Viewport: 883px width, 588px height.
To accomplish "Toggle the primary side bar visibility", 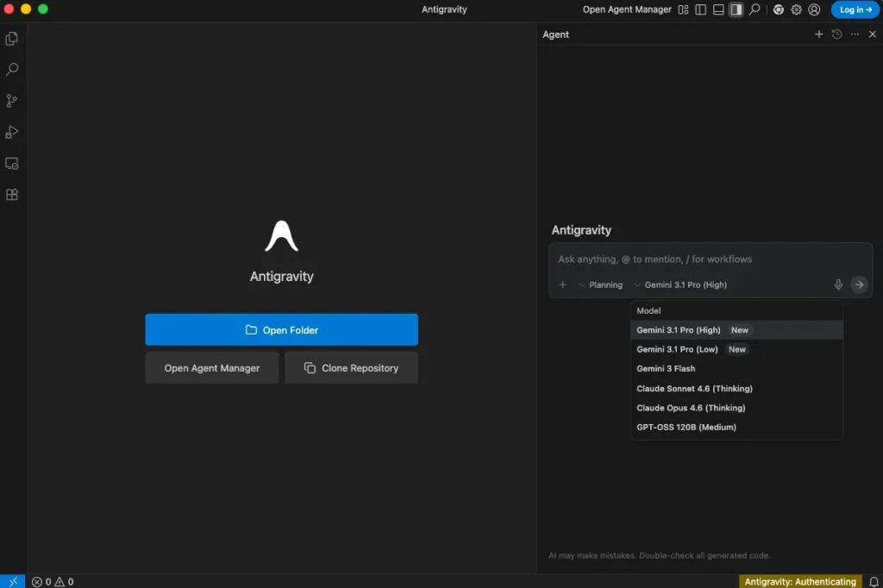I will (x=700, y=9).
